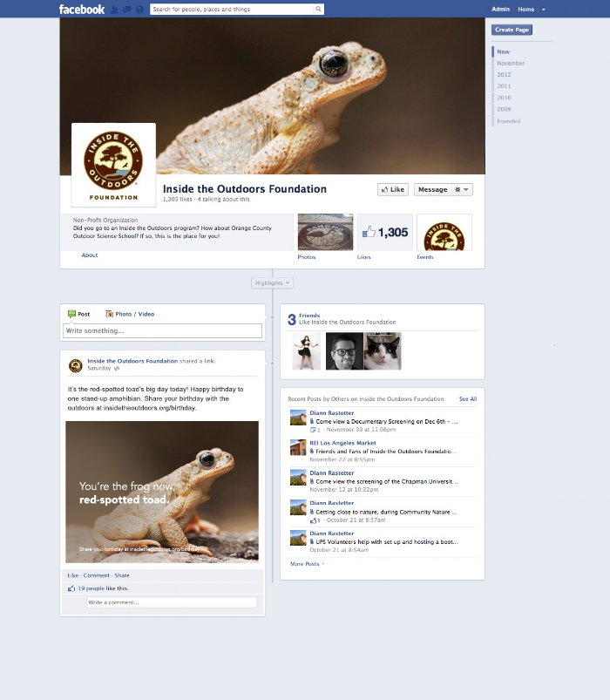The width and height of the screenshot is (610, 700).
Task: Open the Photos thumbnail tile
Action: pos(325,232)
